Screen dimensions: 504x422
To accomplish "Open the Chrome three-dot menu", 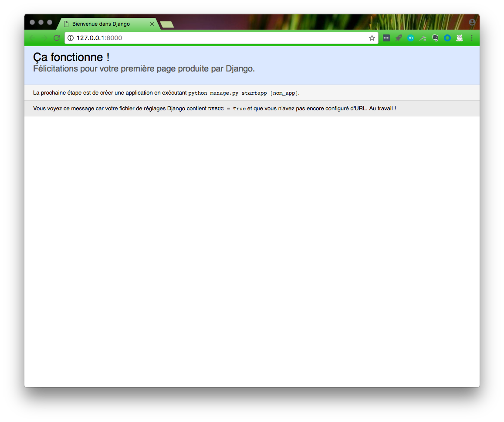I will click(x=471, y=38).
